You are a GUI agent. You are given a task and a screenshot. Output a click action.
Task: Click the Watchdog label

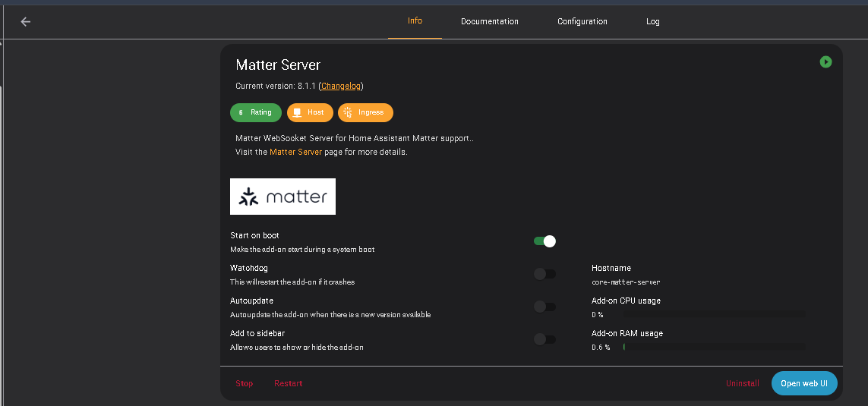click(x=249, y=269)
